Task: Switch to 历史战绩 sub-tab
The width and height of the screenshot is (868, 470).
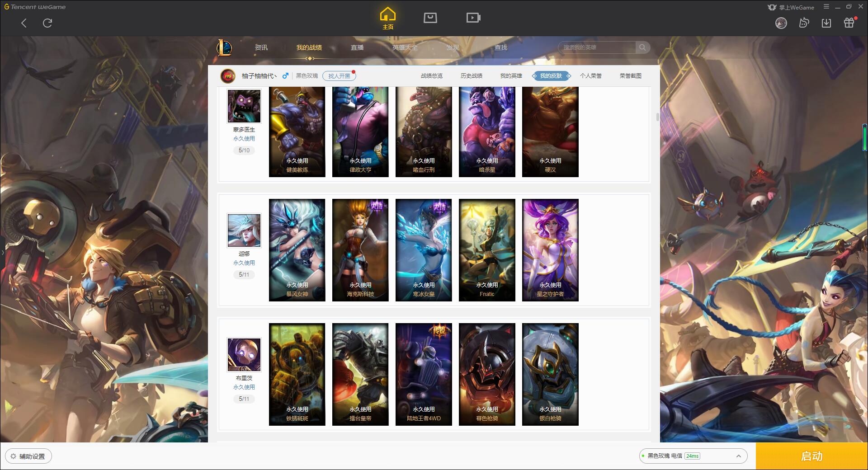Action: point(472,76)
